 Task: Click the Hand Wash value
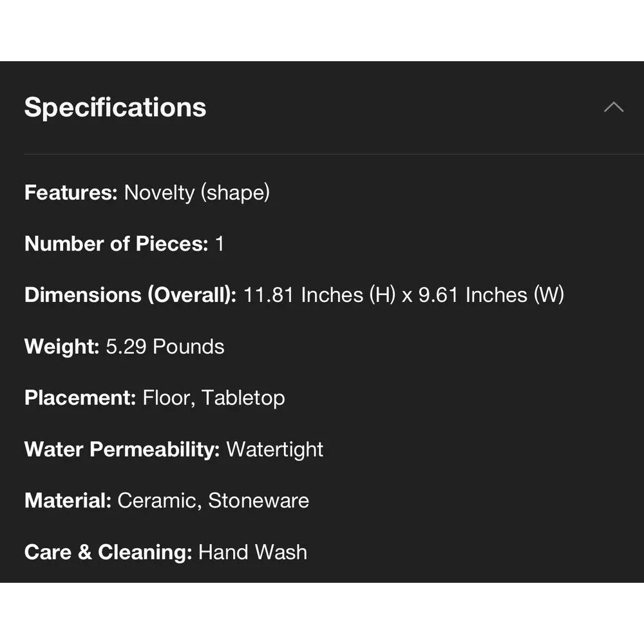[253, 552]
